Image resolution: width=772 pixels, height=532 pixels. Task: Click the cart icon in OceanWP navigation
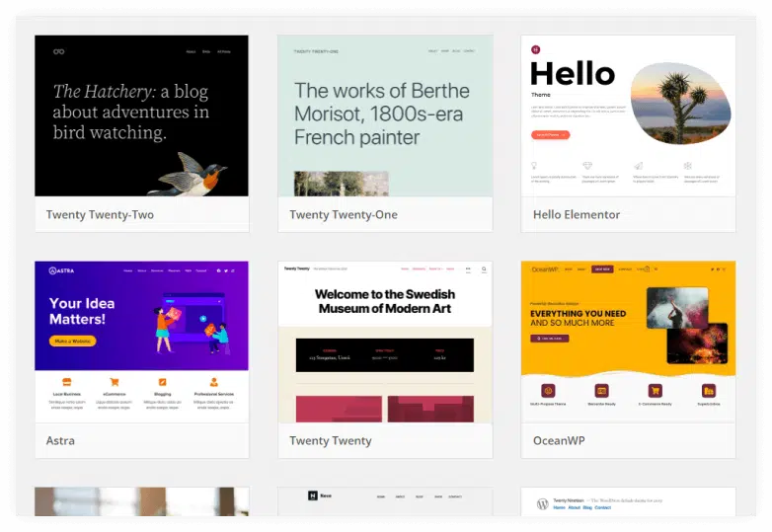coord(647,269)
